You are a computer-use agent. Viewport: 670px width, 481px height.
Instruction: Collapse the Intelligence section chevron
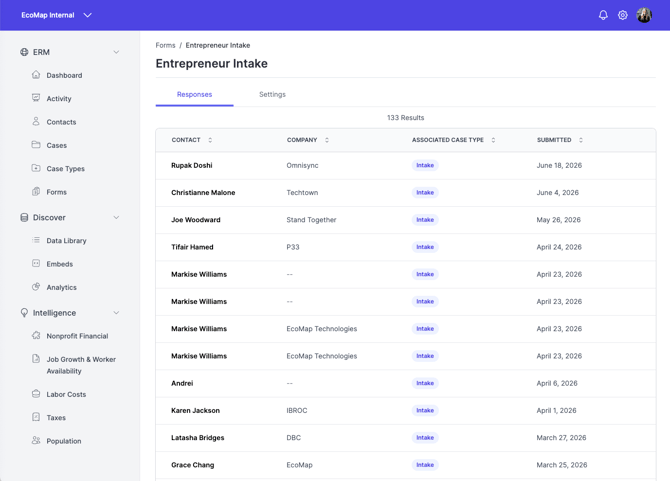pos(116,313)
